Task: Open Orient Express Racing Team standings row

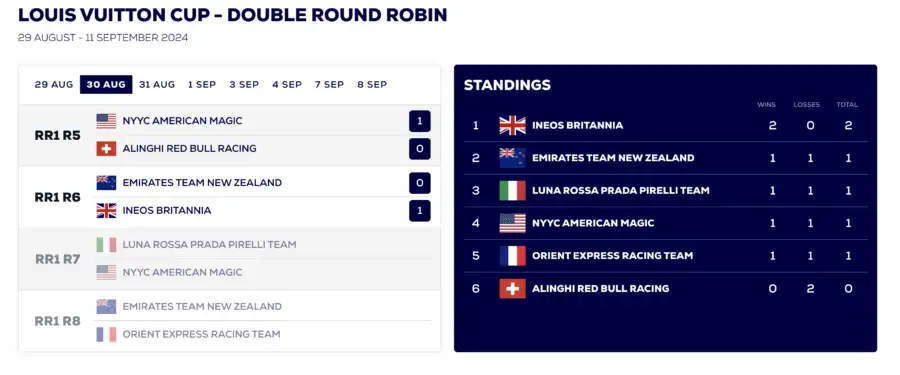Action: coord(666,256)
